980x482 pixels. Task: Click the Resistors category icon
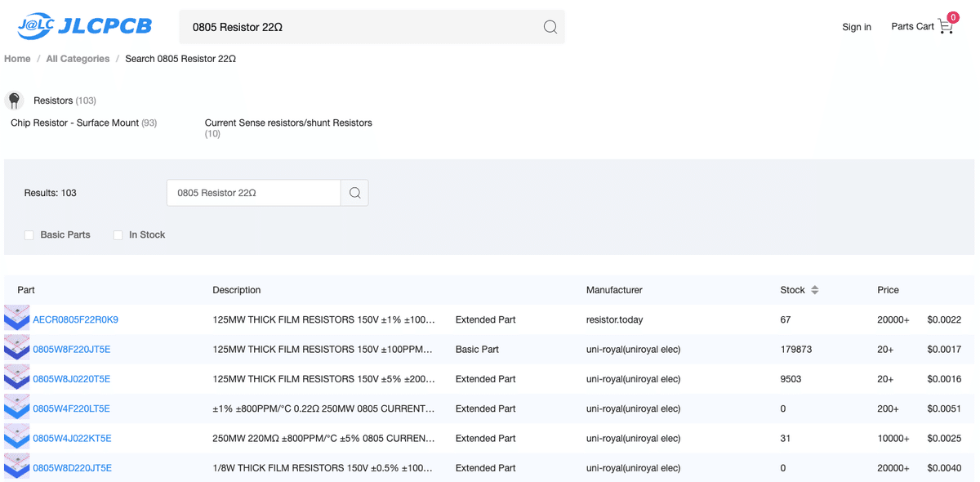pyautogui.click(x=15, y=100)
